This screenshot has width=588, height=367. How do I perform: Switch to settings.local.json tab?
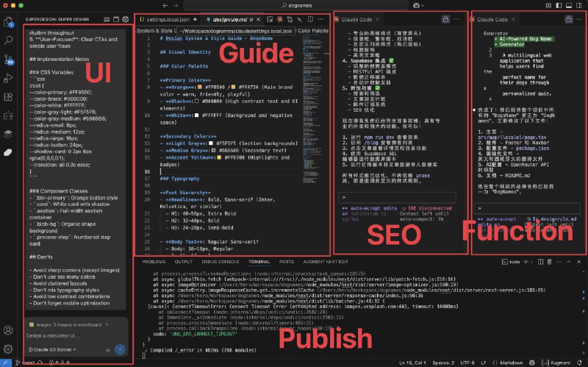point(168,20)
